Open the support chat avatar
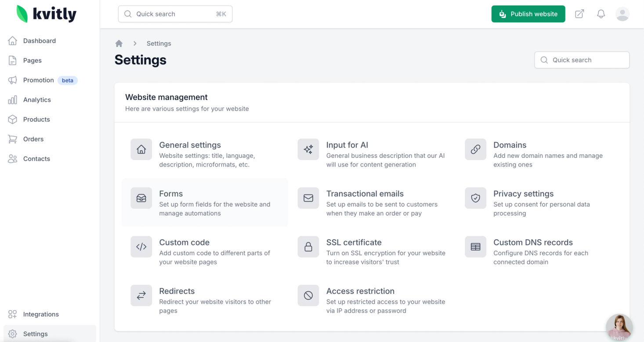Viewport: 644px width, 342px height. coord(619,328)
